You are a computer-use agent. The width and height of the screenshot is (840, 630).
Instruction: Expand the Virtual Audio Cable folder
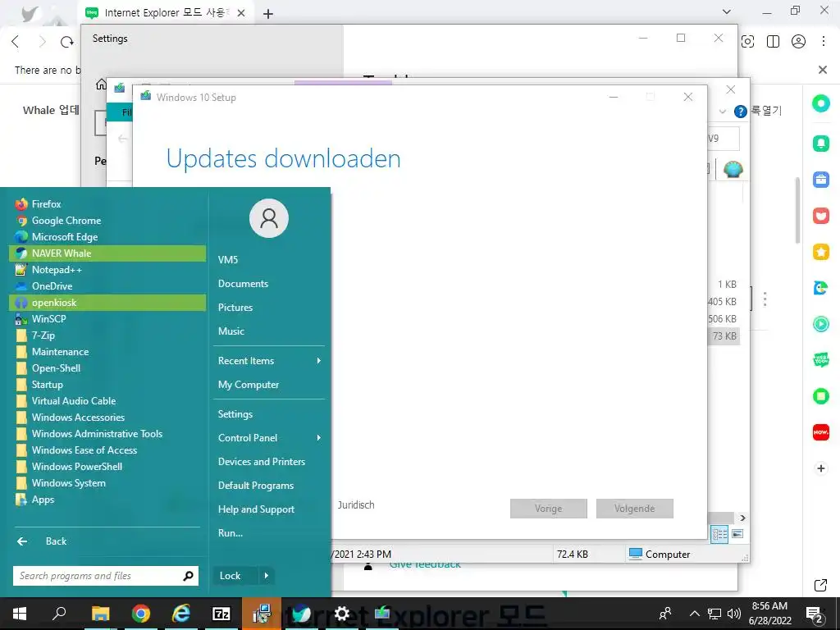coord(107,400)
